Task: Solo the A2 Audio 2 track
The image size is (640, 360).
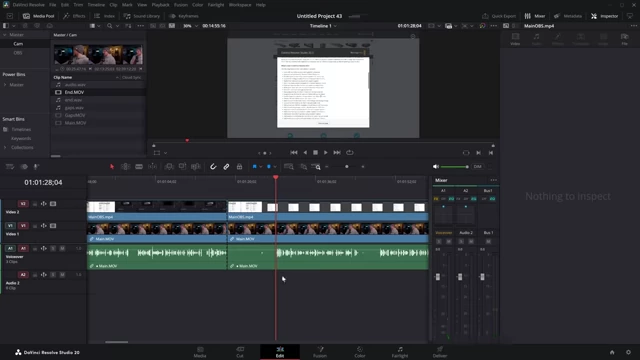Action: tap(53, 275)
